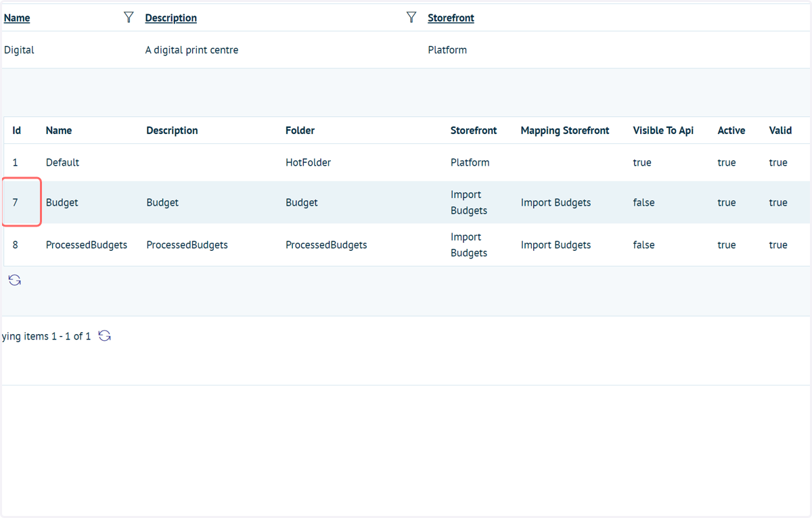Click Valid true in Budget row

778,202
